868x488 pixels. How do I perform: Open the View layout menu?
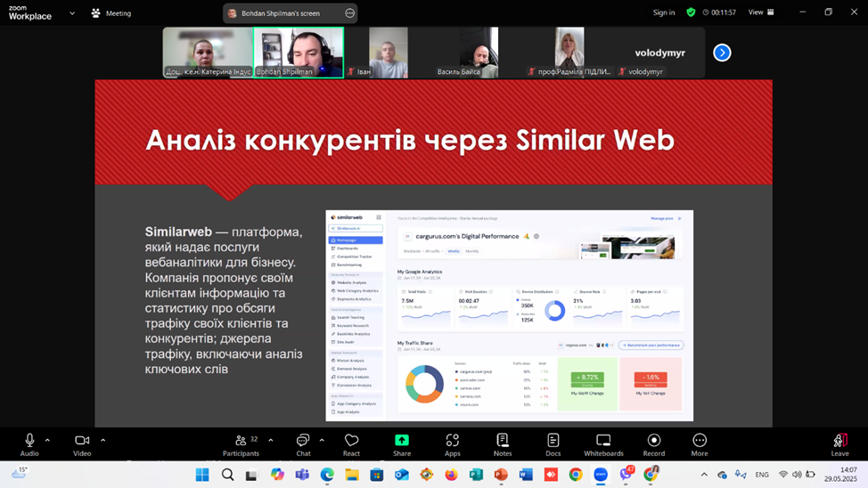click(x=761, y=12)
